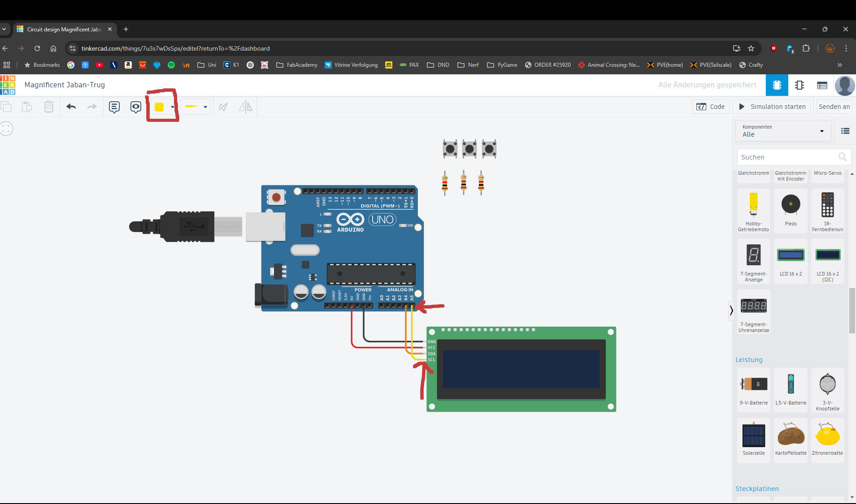
Task: Select the Kartoffelbatterie component
Action: point(791,440)
